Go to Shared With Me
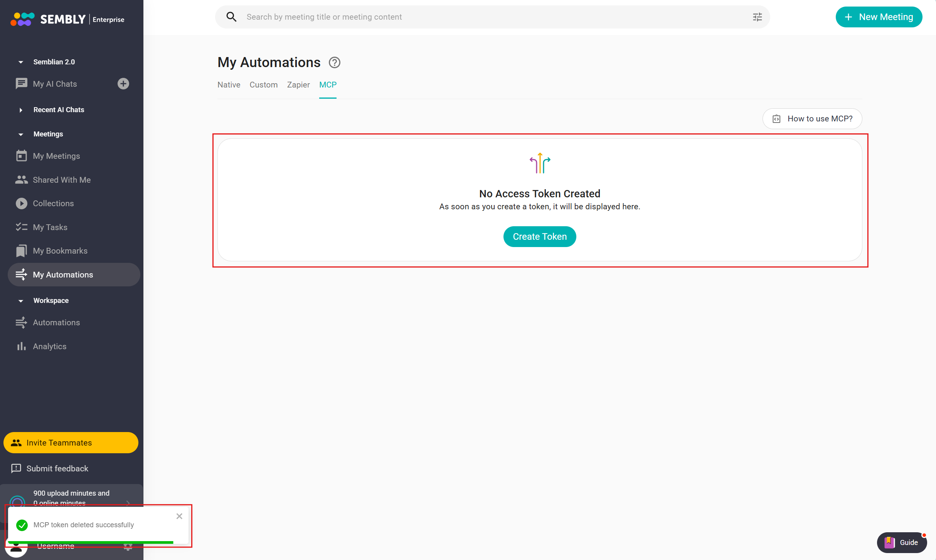Screen dimensions: 936x560 coord(62,180)
